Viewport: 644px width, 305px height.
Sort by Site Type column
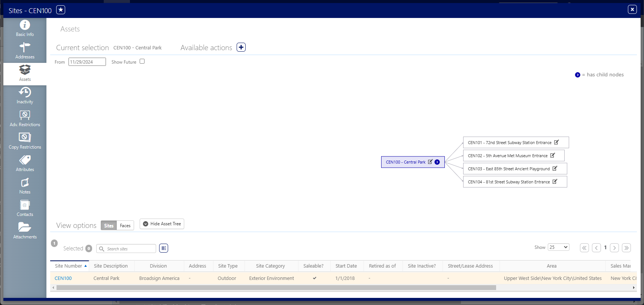click(x=228, y=266)
